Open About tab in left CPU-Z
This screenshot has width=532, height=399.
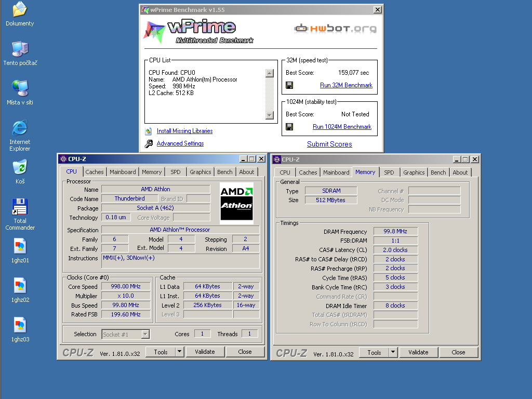247,172
